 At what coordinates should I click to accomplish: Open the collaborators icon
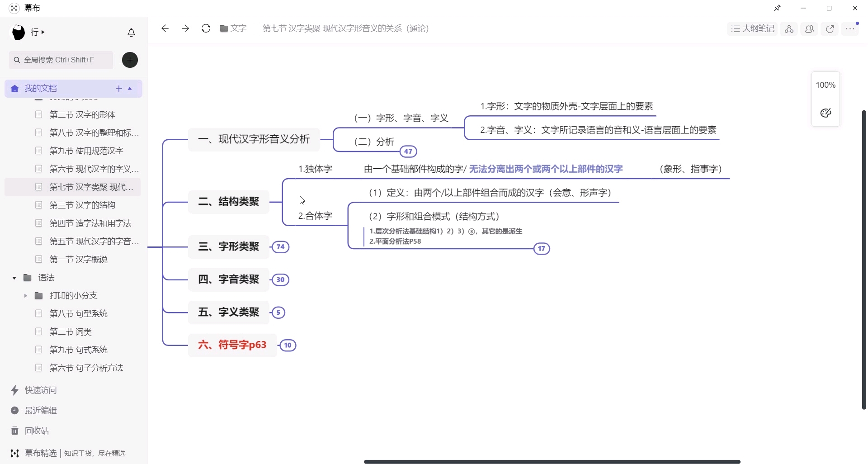809,29
